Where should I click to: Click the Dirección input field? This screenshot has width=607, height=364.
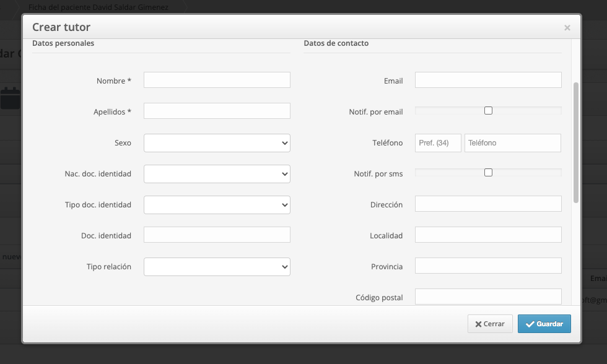tap(488, 204)
